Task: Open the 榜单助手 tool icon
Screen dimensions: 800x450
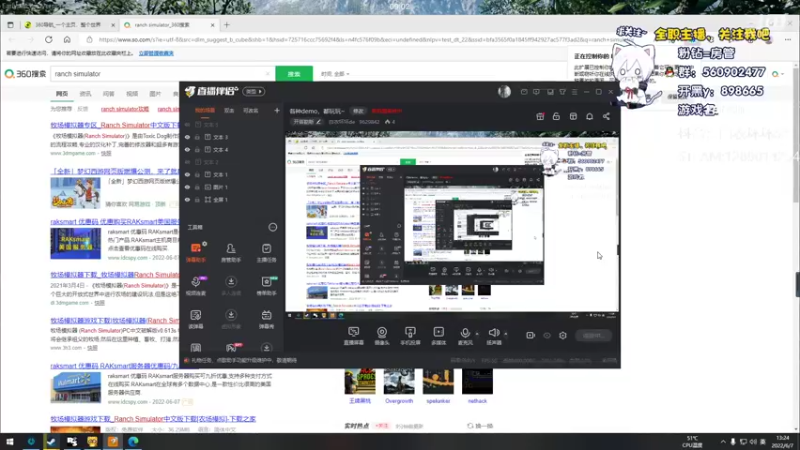Action: coord(266,285)
